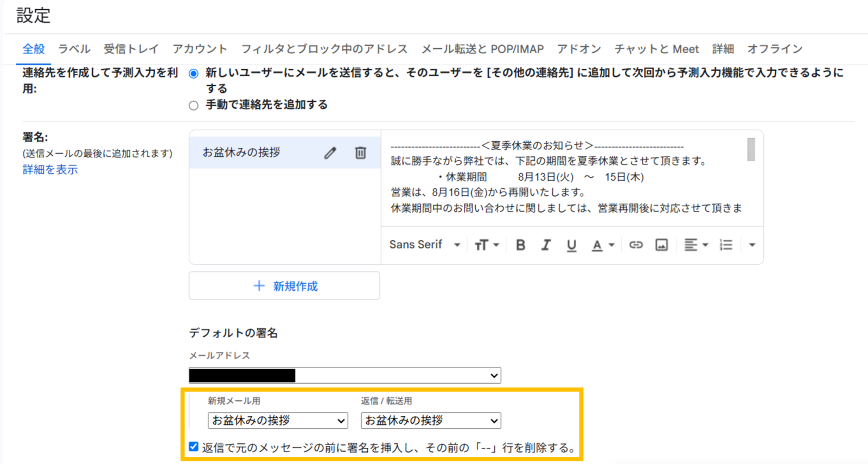Screen dimensions: 868x464
Task: Switch to the オフライン tab
Action: [775, 49]
